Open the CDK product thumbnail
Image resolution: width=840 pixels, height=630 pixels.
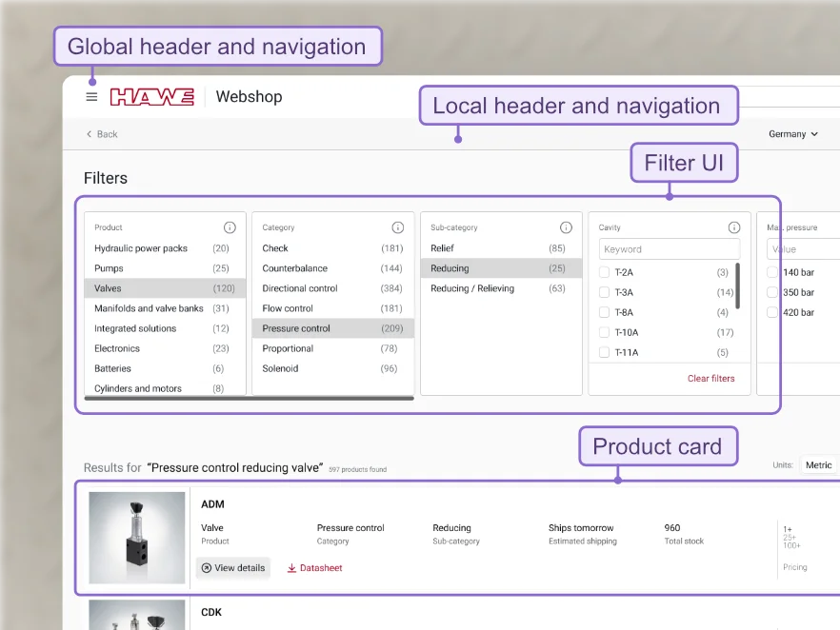(137, 615)
